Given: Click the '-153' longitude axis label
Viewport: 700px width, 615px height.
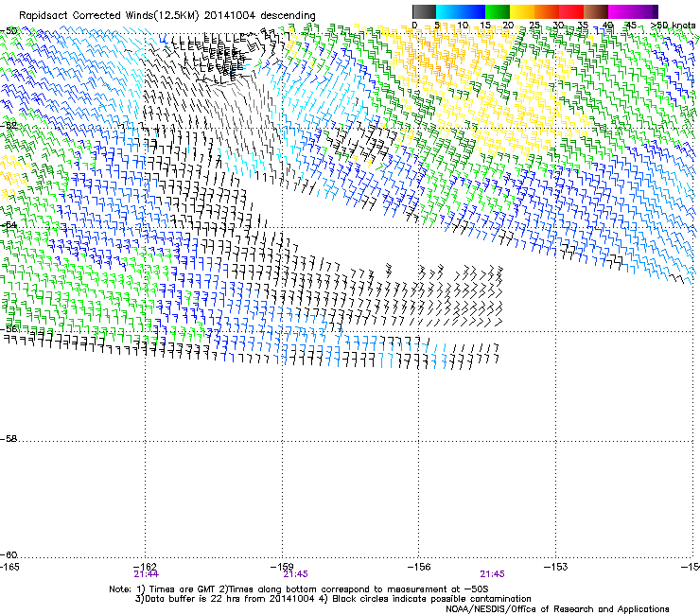Looking at the screenshot, I should [x=556, y=567].
